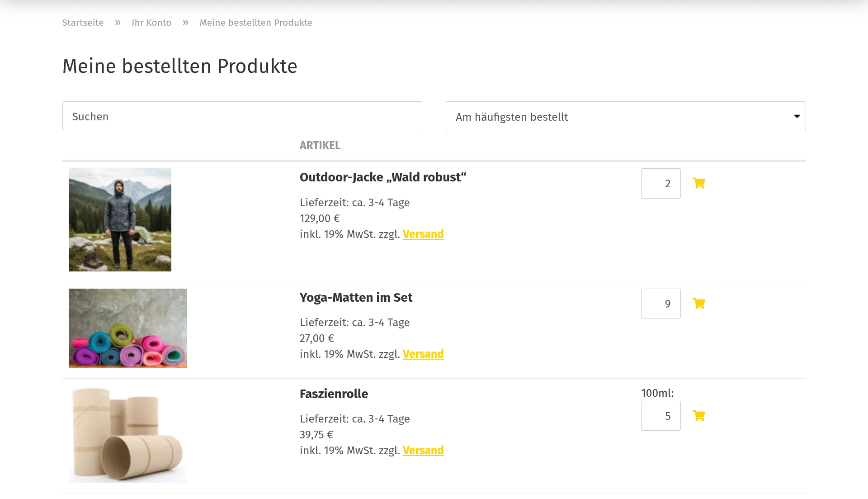The image size is (868, 499).
Task: Open Ihr Konto breadcrumb link
Action: (x=151, y=23)
